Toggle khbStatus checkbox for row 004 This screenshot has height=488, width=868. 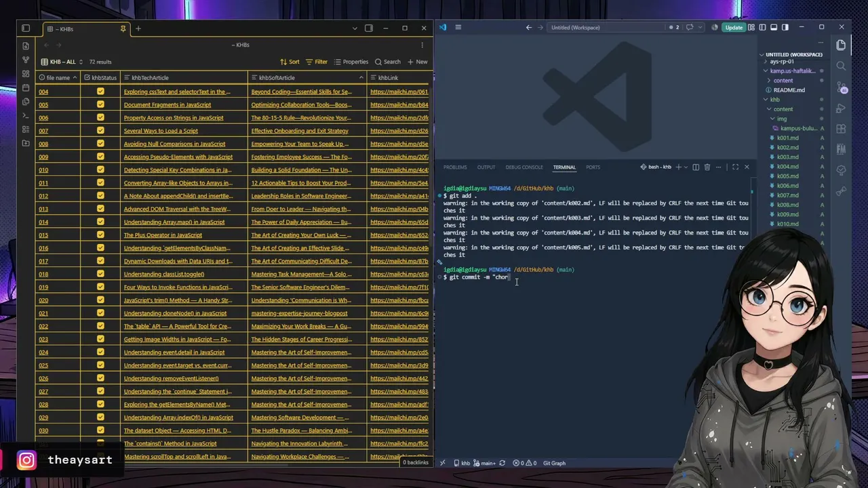[x=100, y=91]
